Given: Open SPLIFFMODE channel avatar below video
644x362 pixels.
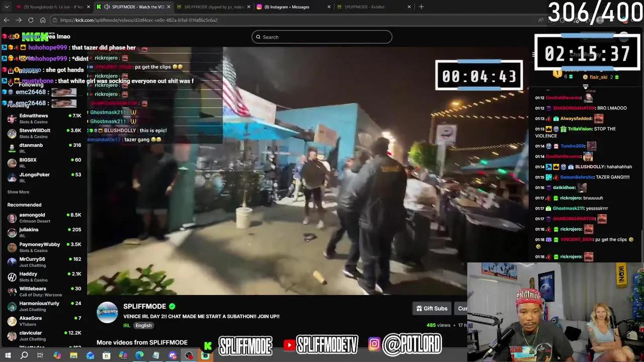Looking at the screenshot, I should pos(107,312).
